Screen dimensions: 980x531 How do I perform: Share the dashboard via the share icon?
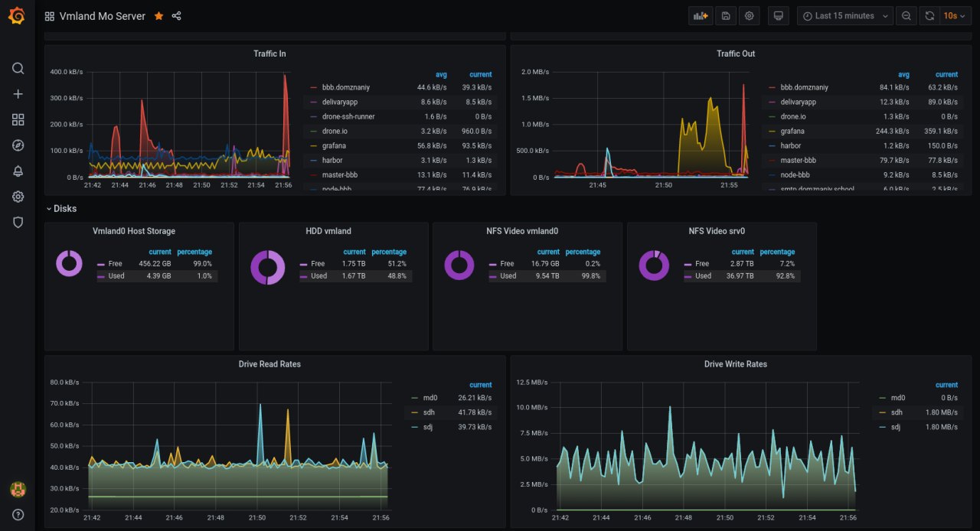click(177, 16)
